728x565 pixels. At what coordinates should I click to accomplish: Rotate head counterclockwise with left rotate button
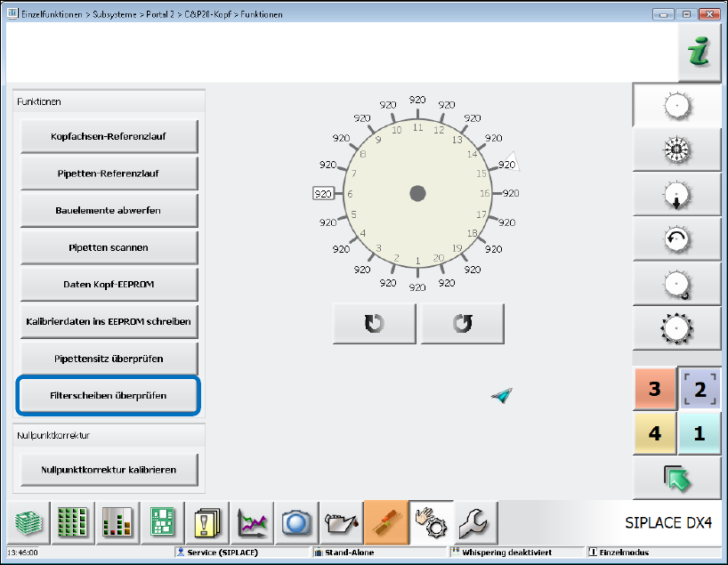[x=374, y=324]
